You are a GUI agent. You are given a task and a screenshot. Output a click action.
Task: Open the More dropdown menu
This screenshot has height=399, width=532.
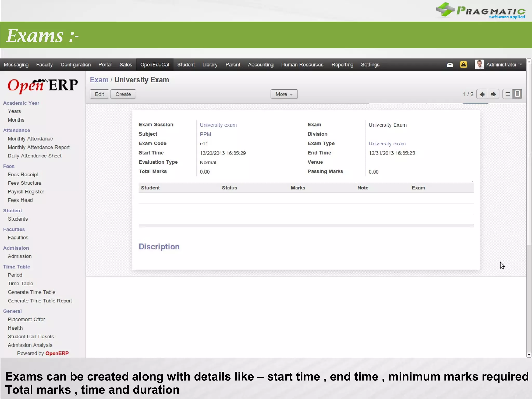(x=284, y=94)
